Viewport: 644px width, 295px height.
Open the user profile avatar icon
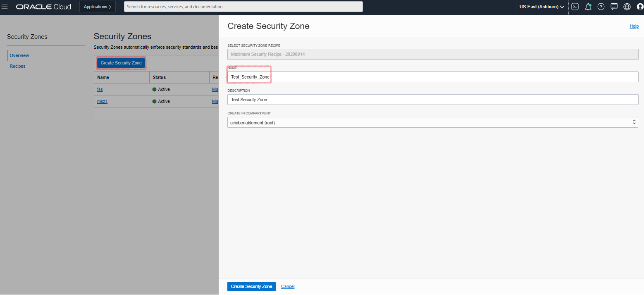pyautogui.click(x=640, y=7)
